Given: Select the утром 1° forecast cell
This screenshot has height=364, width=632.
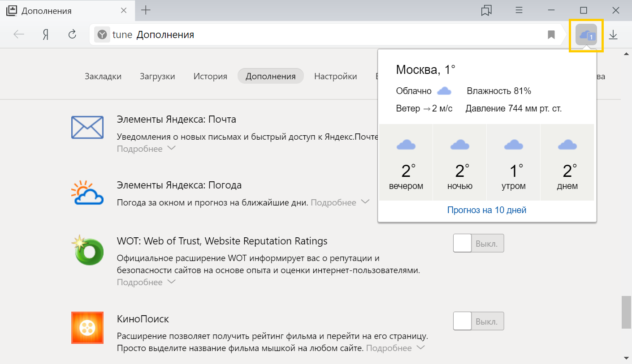Looking at the screenshot, I should click(514, 163).
